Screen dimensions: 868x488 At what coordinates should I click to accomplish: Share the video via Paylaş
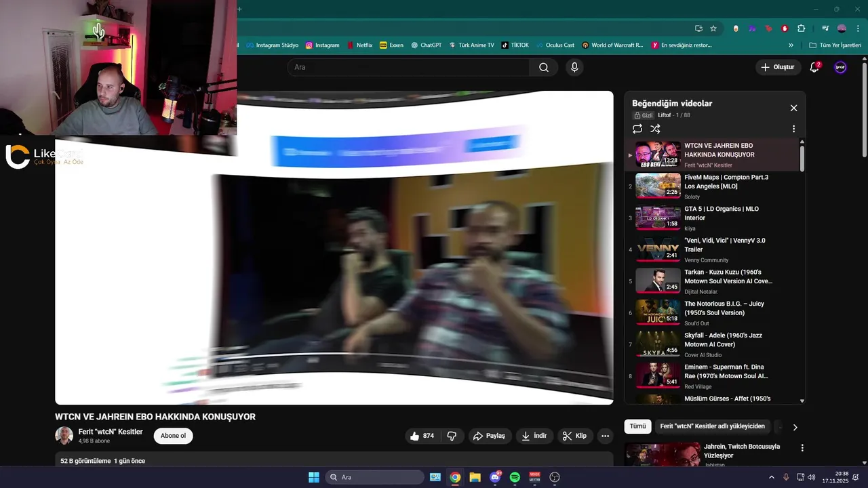490,436
